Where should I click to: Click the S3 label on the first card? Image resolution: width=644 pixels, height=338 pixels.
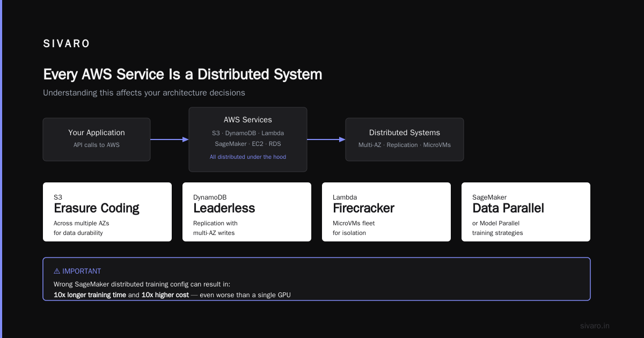(58, 197)
